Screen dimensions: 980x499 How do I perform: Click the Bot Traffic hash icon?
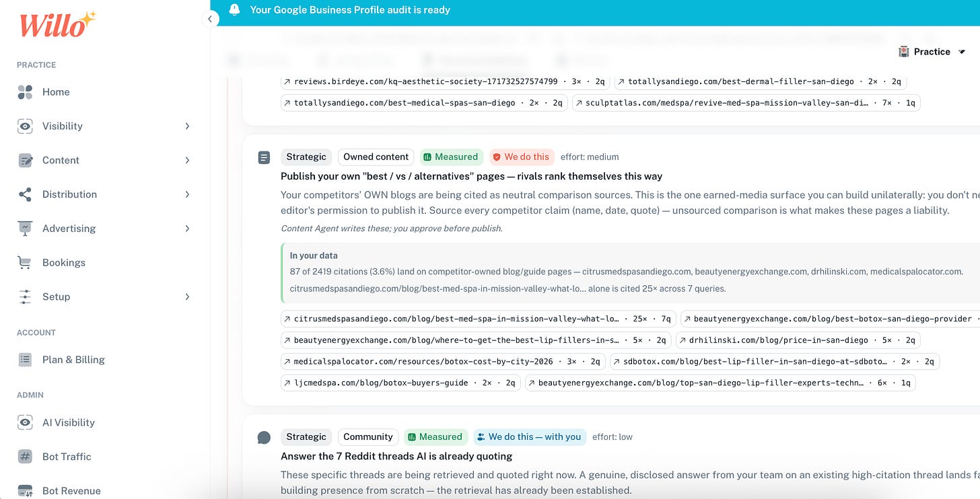[25, 457]
